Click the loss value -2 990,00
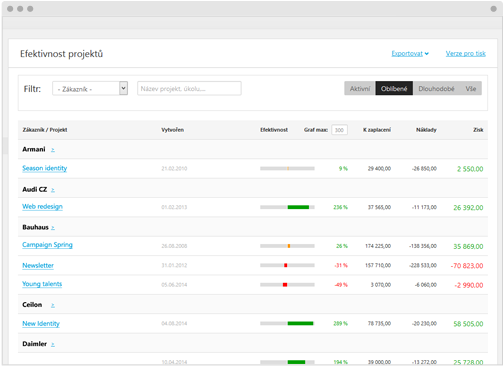 click(469, 285)
